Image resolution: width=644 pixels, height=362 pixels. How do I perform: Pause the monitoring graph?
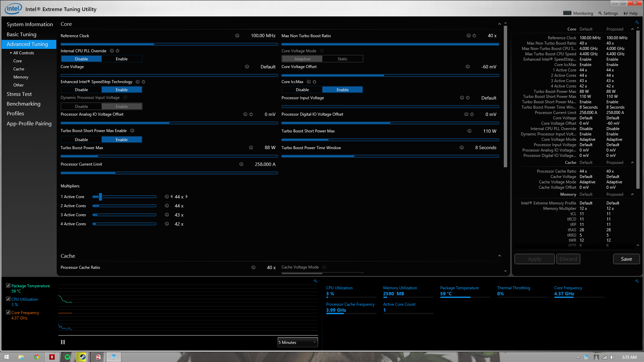click(63, 342)
